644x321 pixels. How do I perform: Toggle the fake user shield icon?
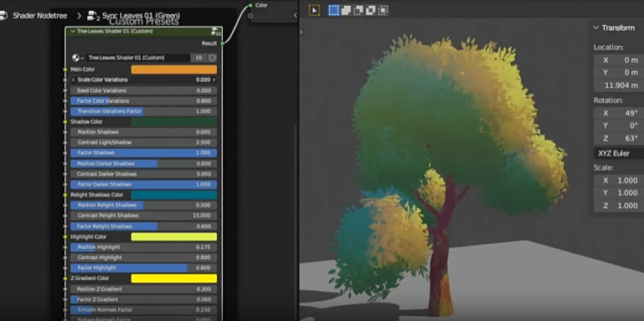[x=213, y=58]
